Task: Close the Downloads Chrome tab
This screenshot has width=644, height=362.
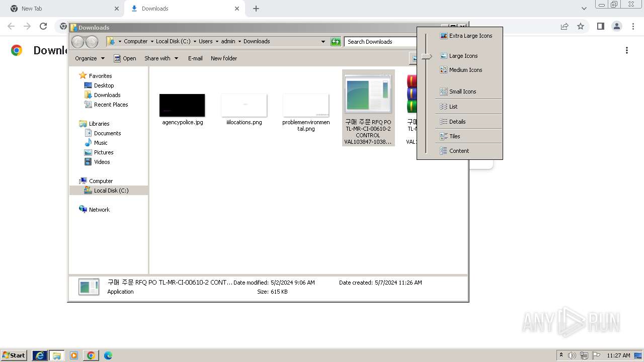Action: (237, 9)
